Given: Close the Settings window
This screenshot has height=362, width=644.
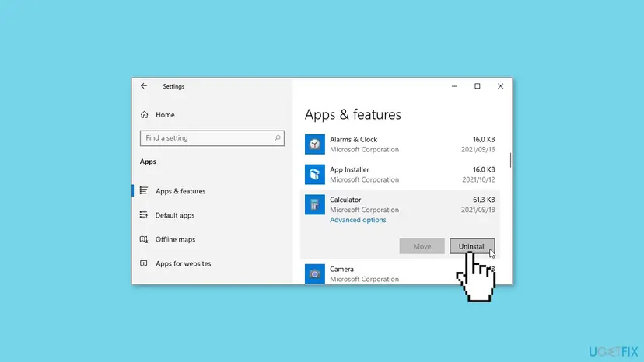Looking at the screenshot, I should point(500,86).
